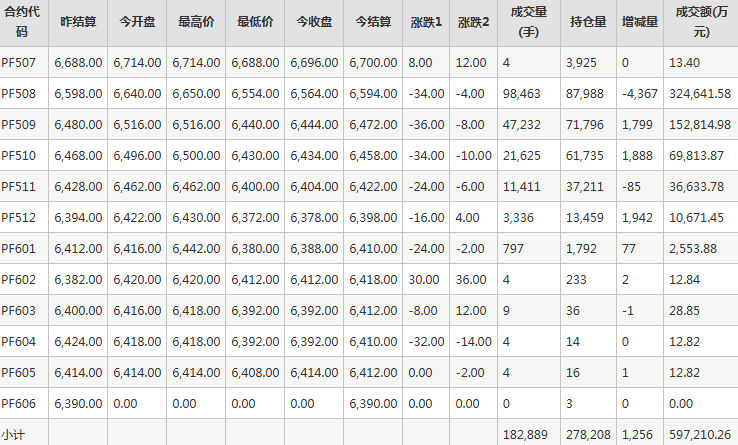Click PF512 volume value 3,336
Viewport: 738px width, 445px height.
click(518, 218)
